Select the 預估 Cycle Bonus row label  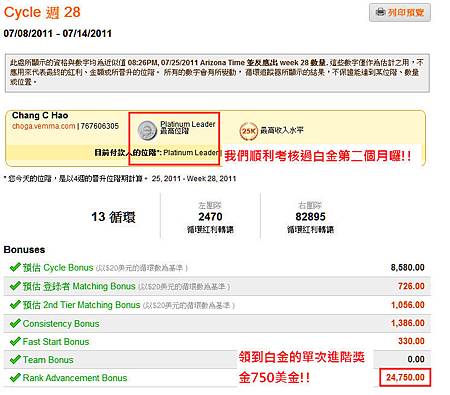click(x=58, y=267)
